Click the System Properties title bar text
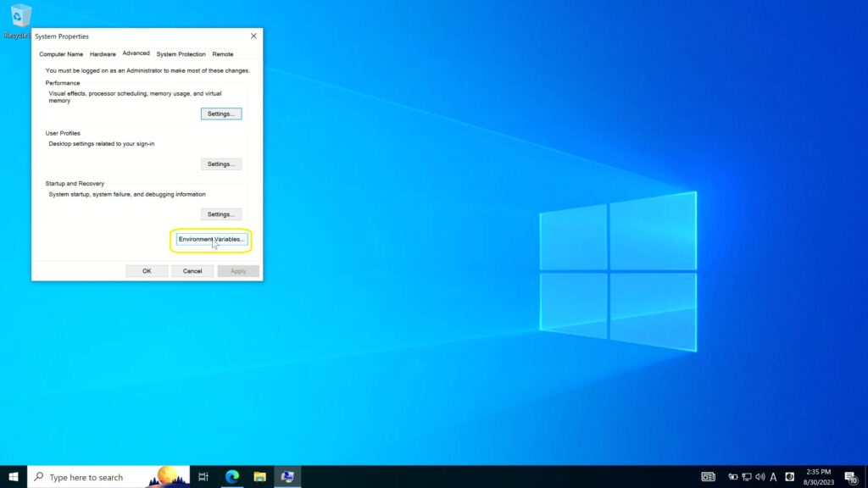 coord(62,36)
